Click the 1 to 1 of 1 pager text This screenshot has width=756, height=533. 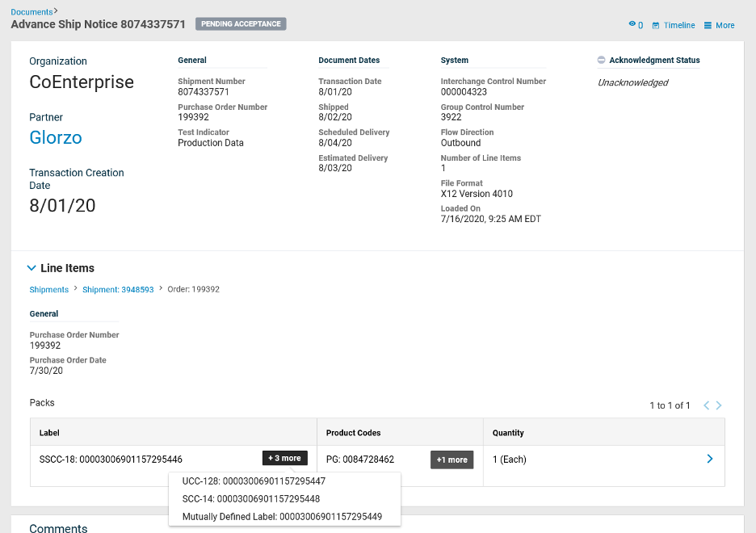(x=670, y=405)
